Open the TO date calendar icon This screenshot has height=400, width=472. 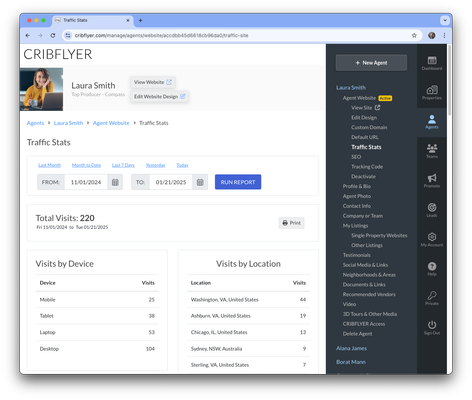[200, 182]
